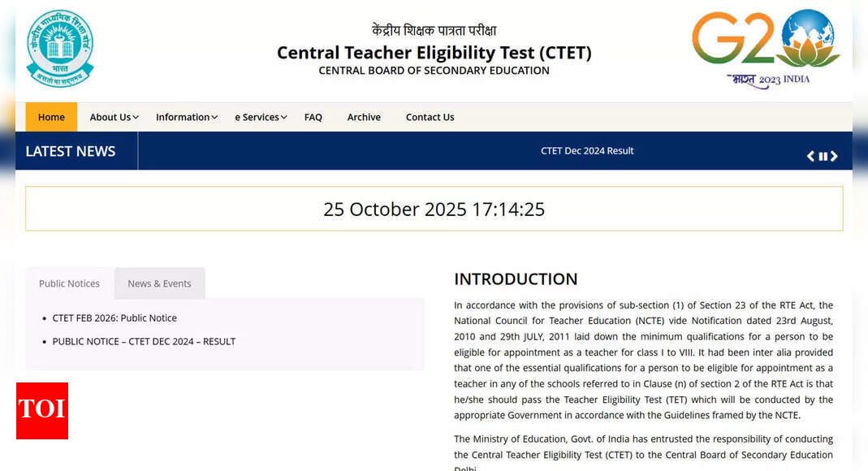Switch to the News & Events tab
This screenshot has height=471, width=868.
coord(159,283)
